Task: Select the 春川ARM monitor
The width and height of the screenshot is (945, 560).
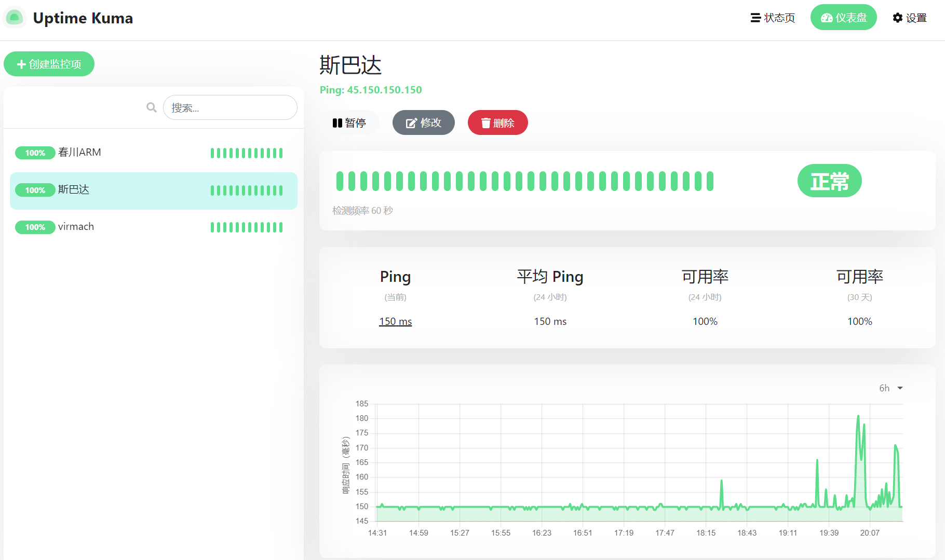Action: click(154, 153)
